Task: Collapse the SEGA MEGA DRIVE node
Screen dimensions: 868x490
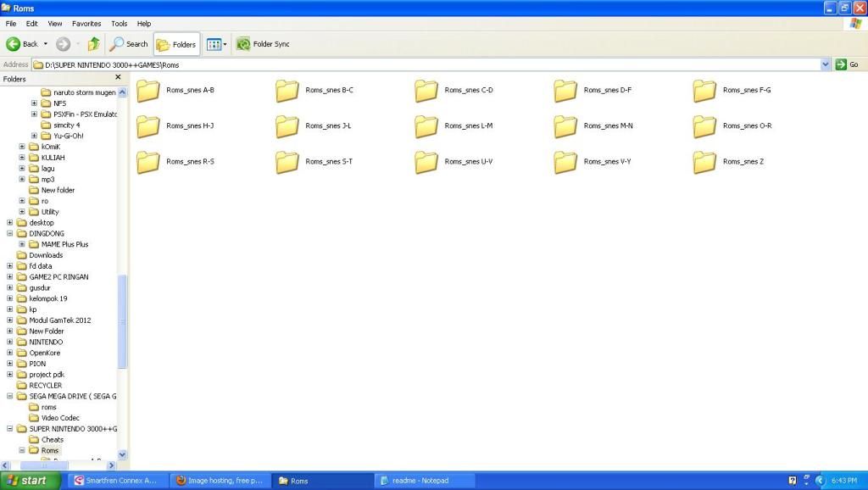Action: pyautogui.click(x=10, y=396)
